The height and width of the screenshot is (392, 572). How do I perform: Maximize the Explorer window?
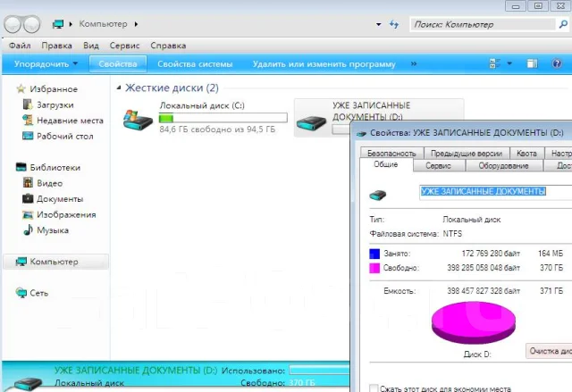coord(538,6)
